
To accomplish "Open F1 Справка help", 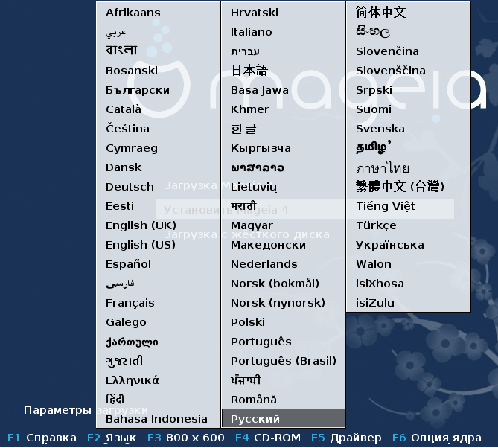I will [x=42, y=438].
